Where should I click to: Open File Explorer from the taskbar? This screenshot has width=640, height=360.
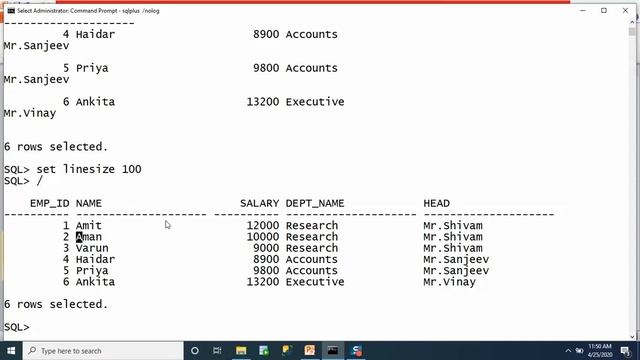tap(241, 351)
